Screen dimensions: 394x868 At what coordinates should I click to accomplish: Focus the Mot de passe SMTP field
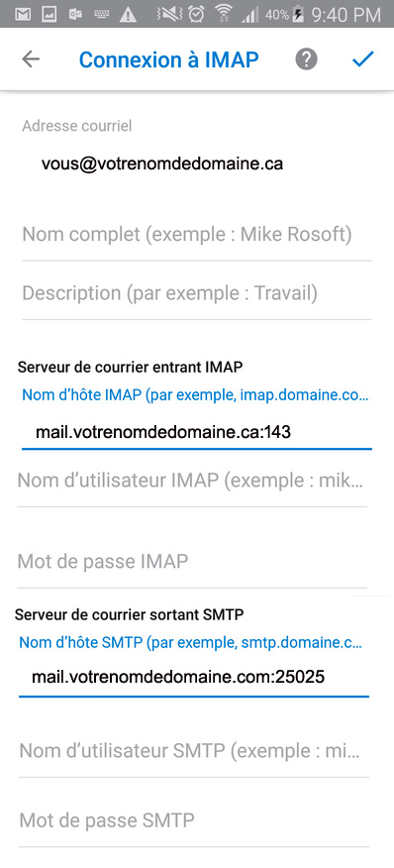[x=194, y=819]
